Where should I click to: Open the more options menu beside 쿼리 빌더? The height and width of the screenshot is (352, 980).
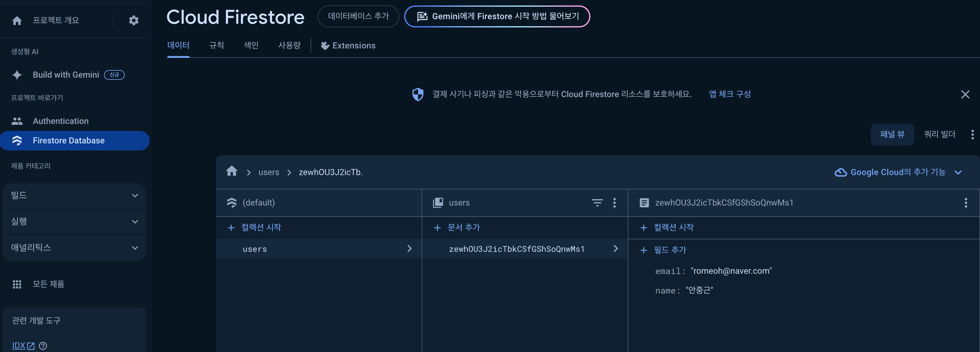[x=972, y=135]
